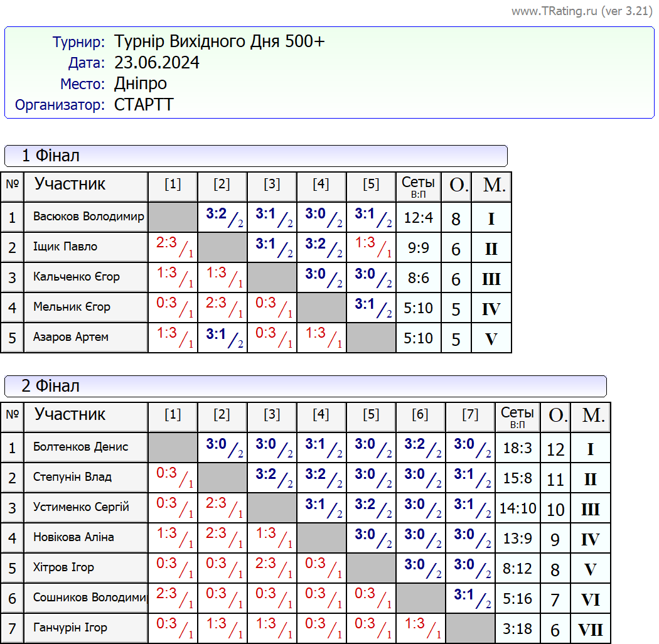Click participant Степунін Влад
659x644 pixels.
72,477
